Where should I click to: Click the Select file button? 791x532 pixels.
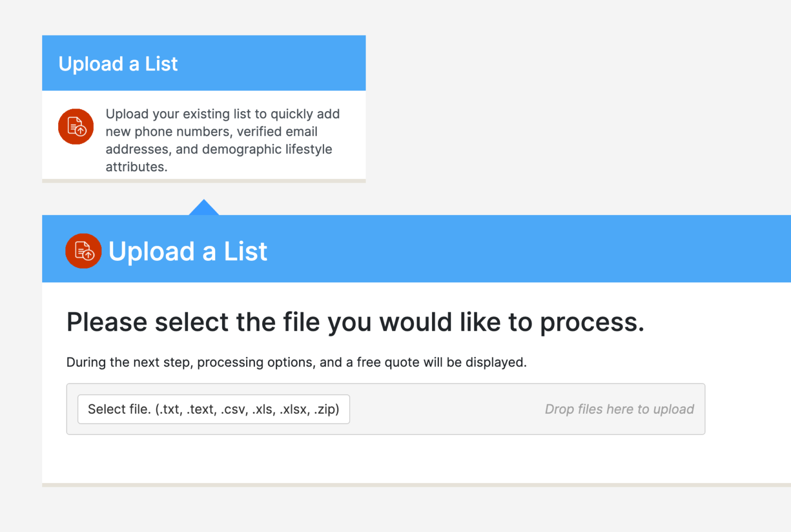click(213, 409)
